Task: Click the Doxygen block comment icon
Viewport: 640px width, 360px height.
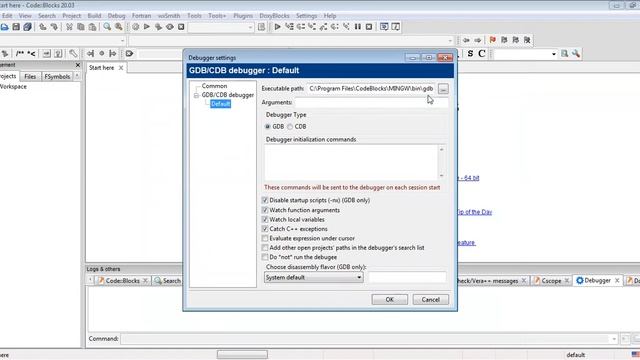Action: pyautogui.click(x=20, y=53)
